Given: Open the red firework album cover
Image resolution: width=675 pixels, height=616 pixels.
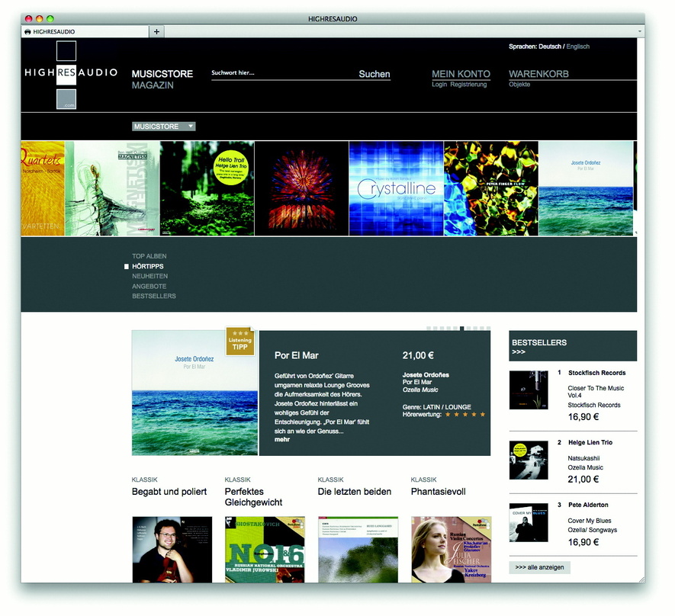Looking at the screenshot, I should point(302,188).
